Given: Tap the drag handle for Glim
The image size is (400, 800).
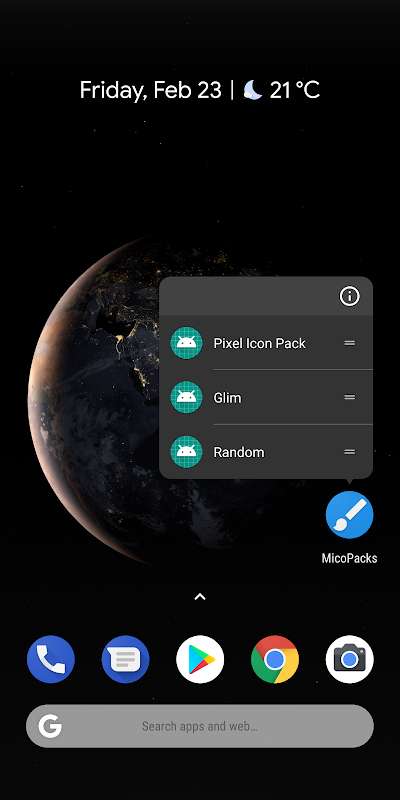Looking at the screenshot, I should [349, 397].
